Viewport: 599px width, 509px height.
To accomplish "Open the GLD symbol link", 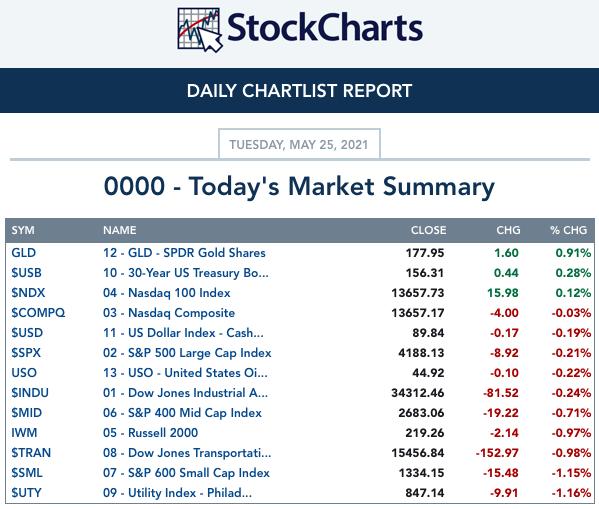I will [x=24, y=253].
